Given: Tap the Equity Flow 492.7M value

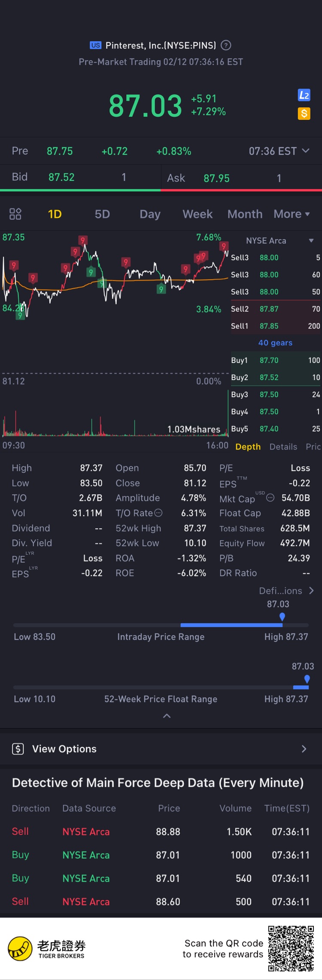Looking at the screenshot, I should click(x=295, y=543).
